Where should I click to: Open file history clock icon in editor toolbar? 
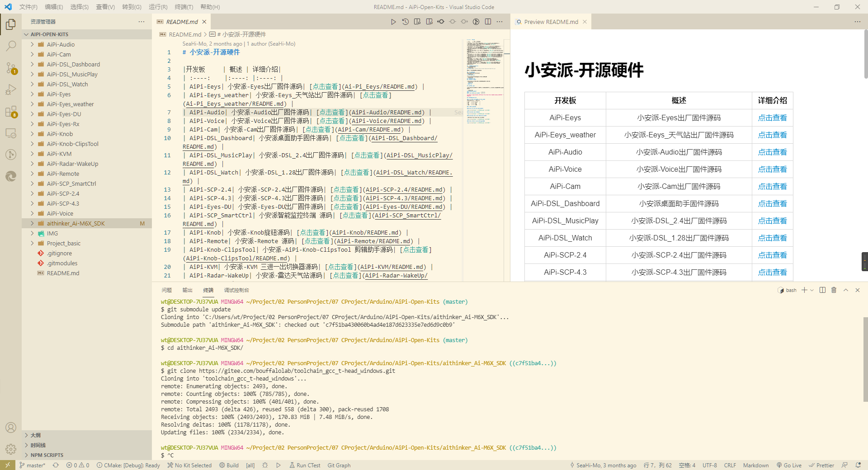(405, 22)
